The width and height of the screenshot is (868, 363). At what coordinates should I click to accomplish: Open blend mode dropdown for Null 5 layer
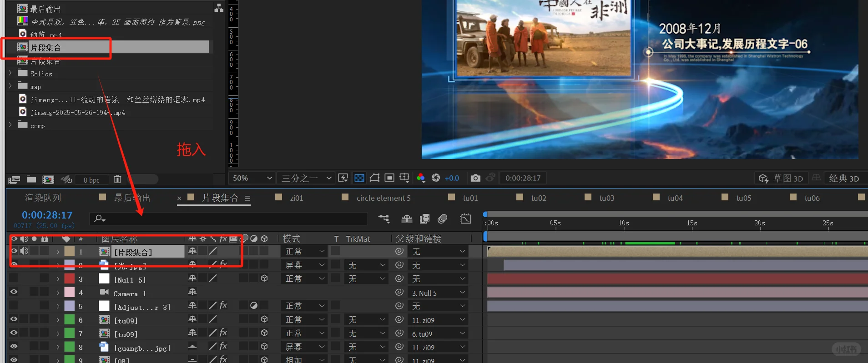coord(304,278)
